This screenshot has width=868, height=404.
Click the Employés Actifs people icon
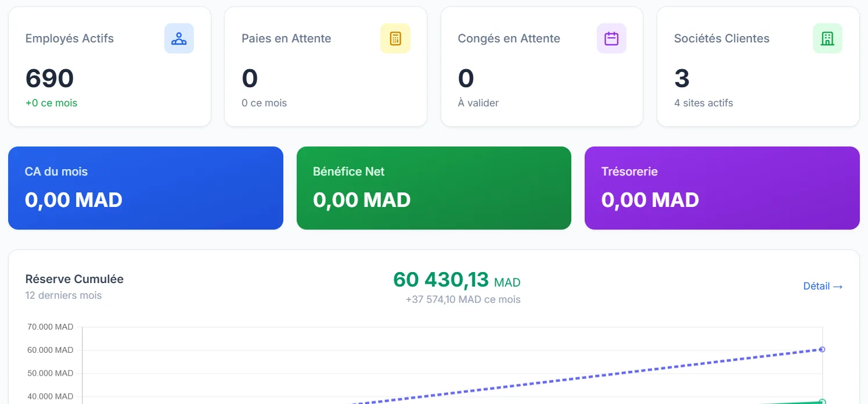click(x=179, y=38)
